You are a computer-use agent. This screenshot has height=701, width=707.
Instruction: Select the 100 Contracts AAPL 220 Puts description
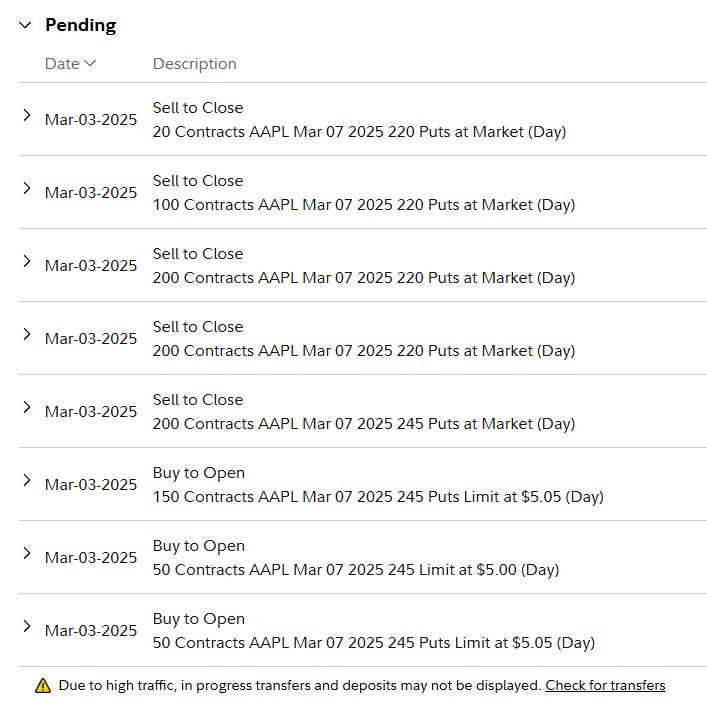pyautogui.click(x=364, y=205)
